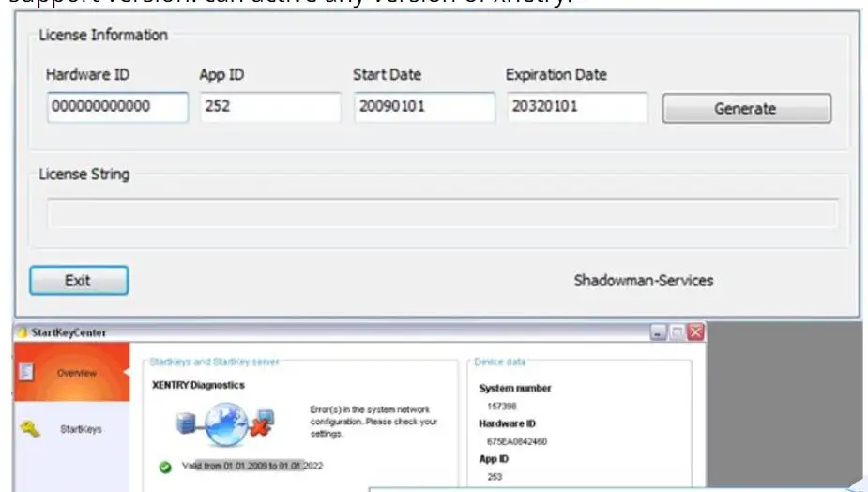868x492 pixels.
Task: Click the Hardware ID value 675EA0842460
Action: coord(516,441)
